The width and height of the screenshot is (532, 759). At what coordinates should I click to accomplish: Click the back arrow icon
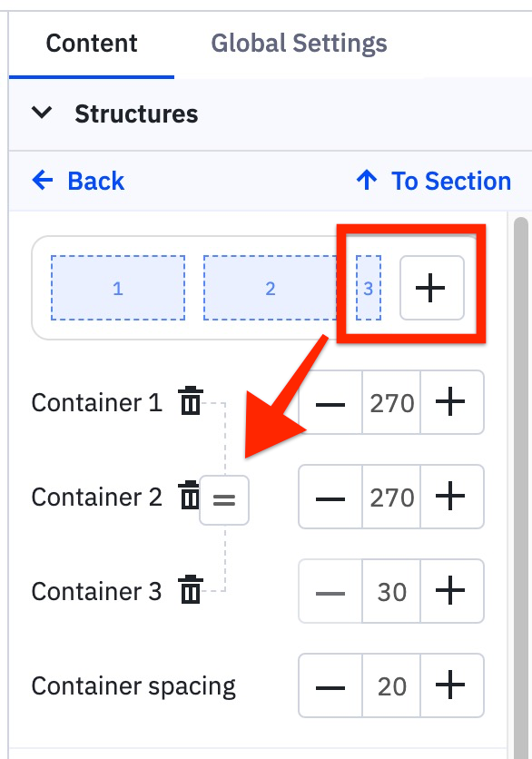point(42,181)
